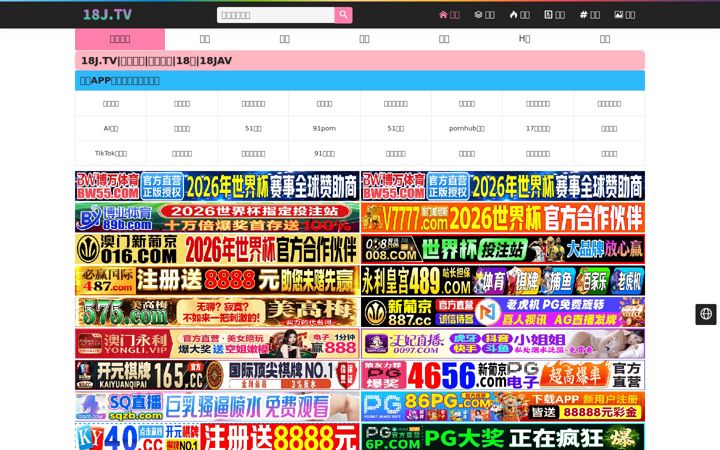Click the hashtag icon in top navigation
The width and height of the screenshot is (720, 450).
(x=583, y=15)
